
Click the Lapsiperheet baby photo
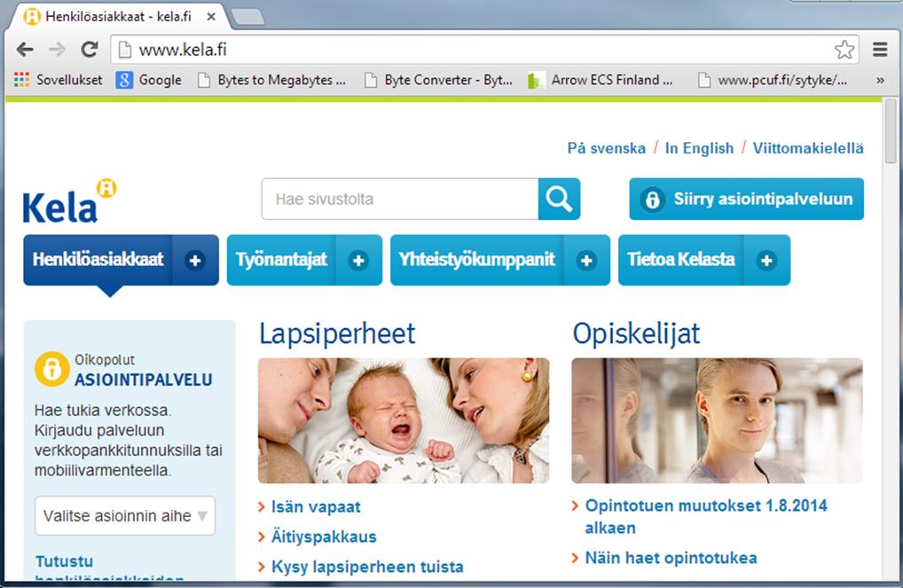[x=404, y=420]
